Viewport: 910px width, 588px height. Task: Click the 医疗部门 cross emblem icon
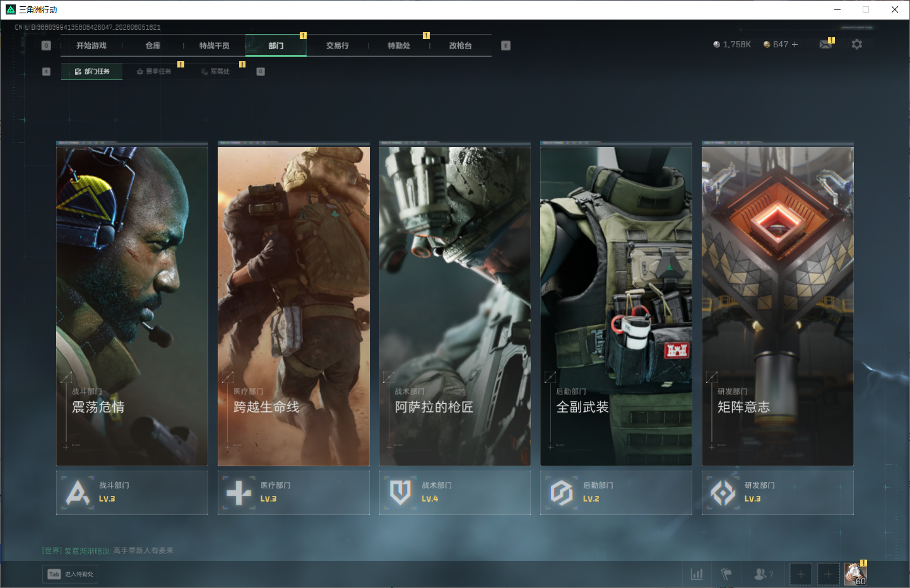coord(239,493)
